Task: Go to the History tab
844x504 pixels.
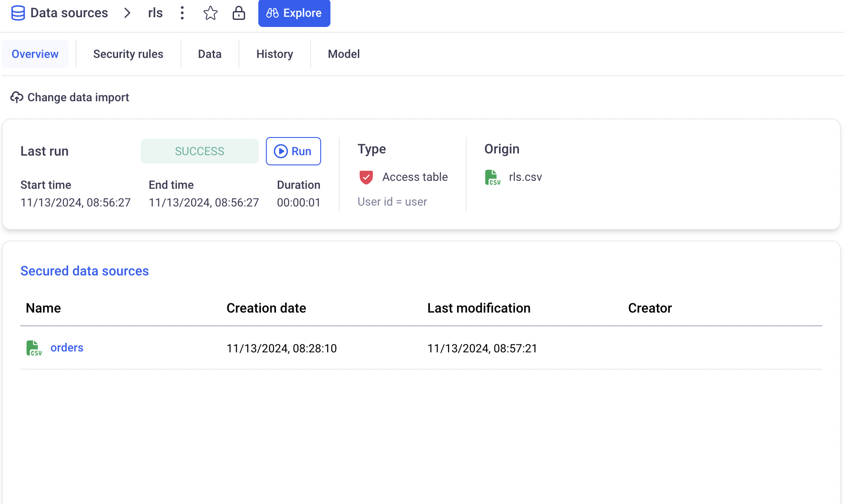Action: [275, 54]
